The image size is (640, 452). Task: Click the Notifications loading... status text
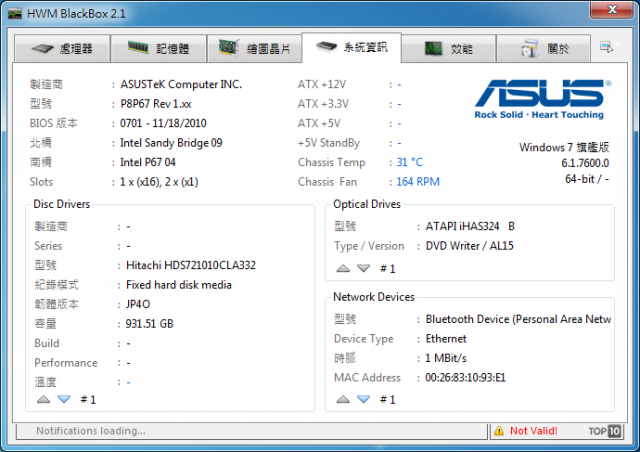pos(91,431)
